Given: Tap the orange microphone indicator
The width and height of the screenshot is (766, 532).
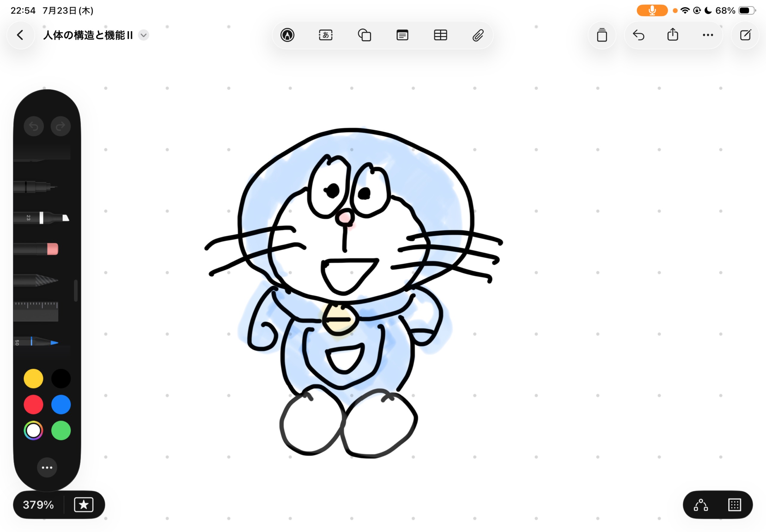Looking at the screenshot, I should tap(652, 10).
